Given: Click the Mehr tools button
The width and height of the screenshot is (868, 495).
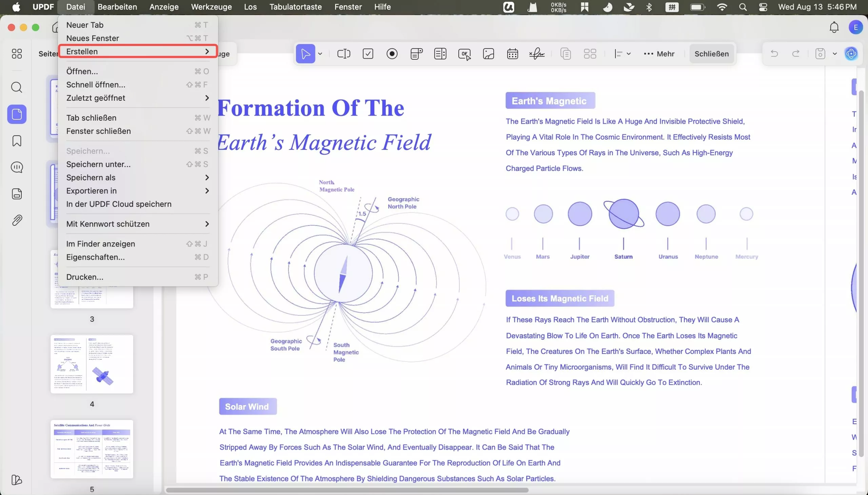Looking at the screenshot, I should click(x=659, y=54).
